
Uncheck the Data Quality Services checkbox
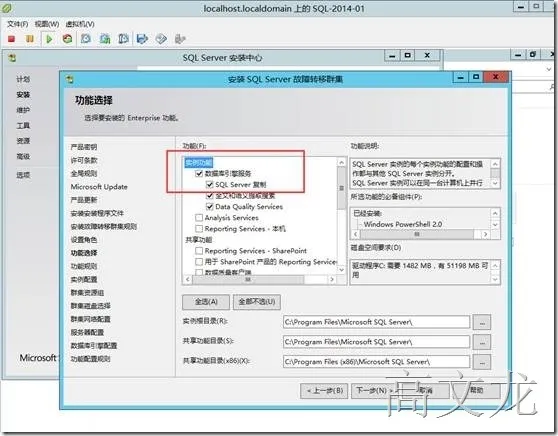210,206
